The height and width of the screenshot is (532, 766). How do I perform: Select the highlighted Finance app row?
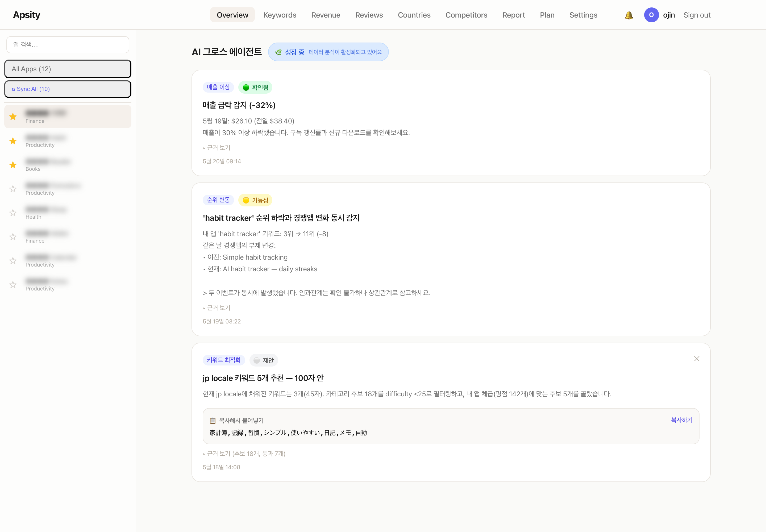pos(68,117)
